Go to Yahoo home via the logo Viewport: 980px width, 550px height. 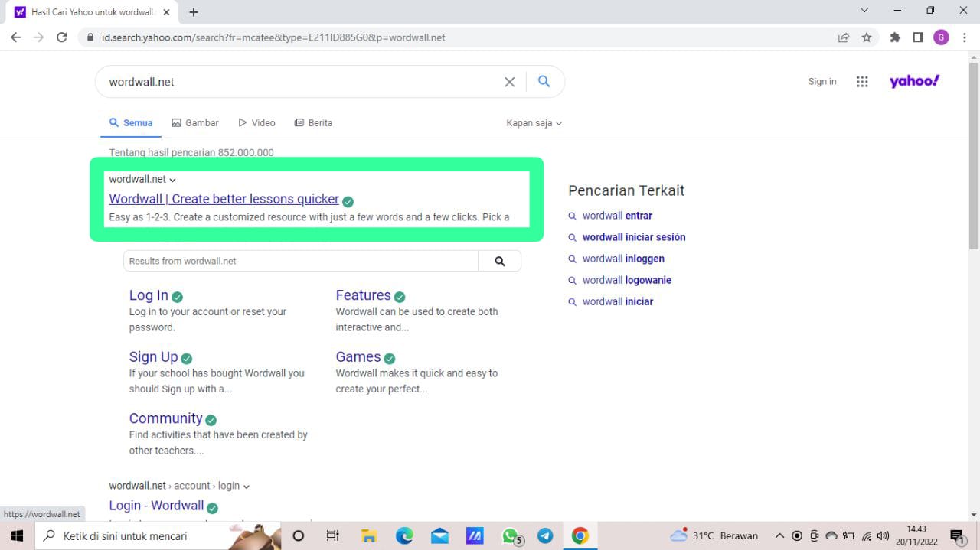(x=914, y=81)
